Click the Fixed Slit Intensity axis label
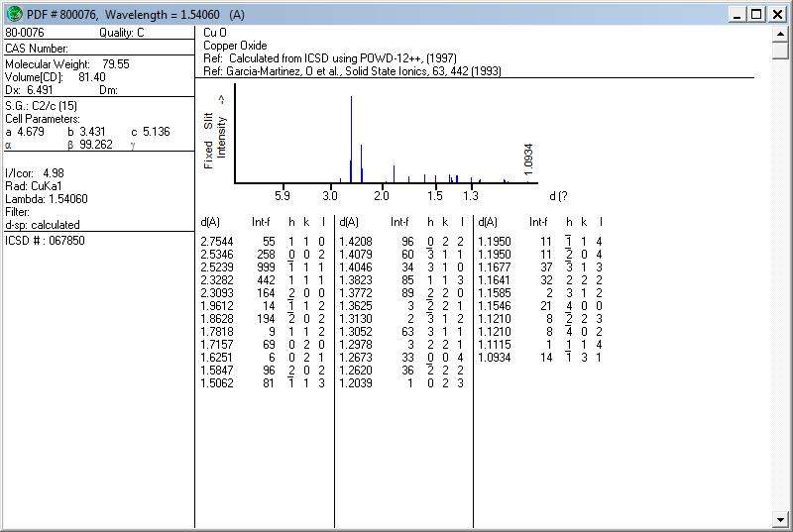Viewport: 793px width, 532px height. pos(215,134)
